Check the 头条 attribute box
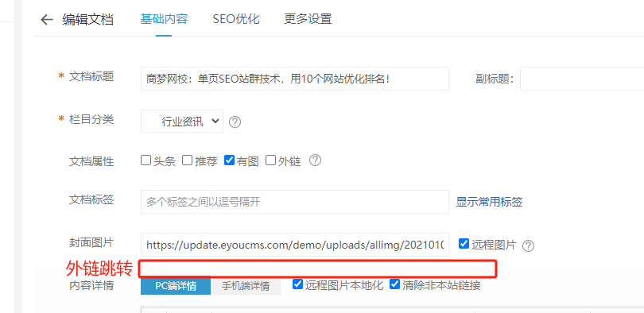644x313 pixels. pyautogui.click(x=145, y=160)
